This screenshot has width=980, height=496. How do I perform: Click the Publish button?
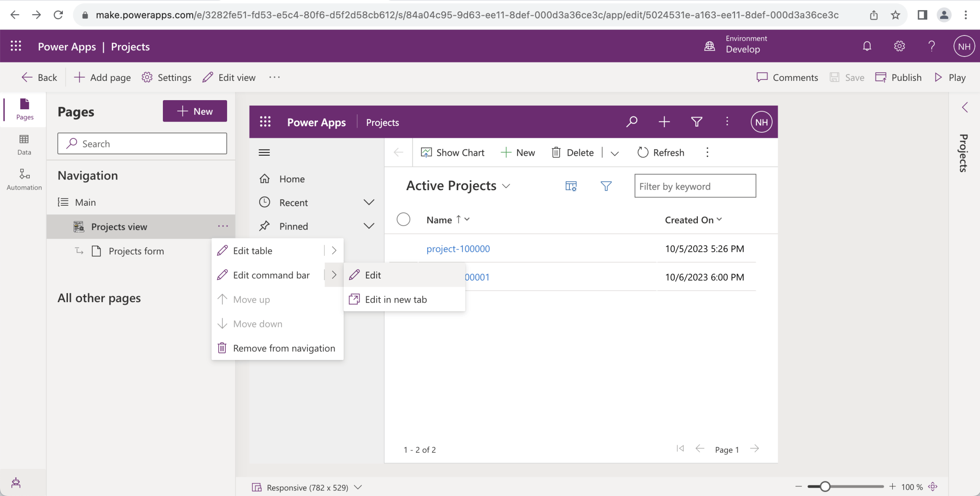tap(898, 77)
